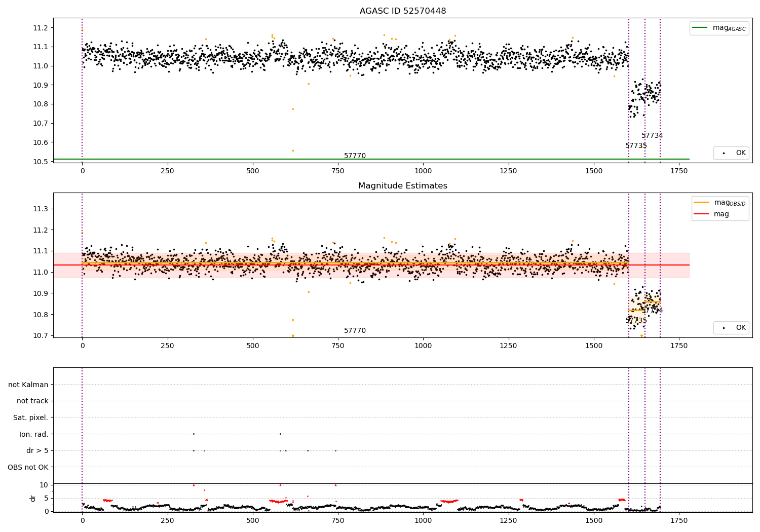
Task: Click the red 'mag' legend line sample
Action: pyautogui.click(x=702, y=214)
